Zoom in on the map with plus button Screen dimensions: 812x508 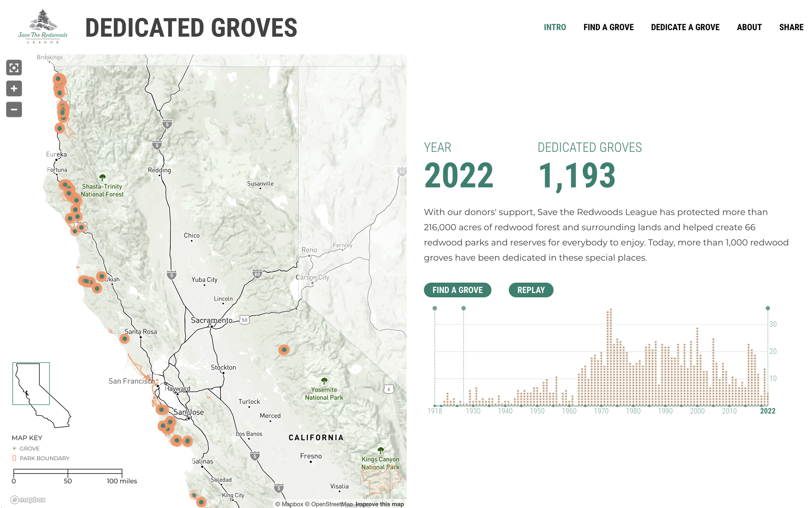click(14, 88)
